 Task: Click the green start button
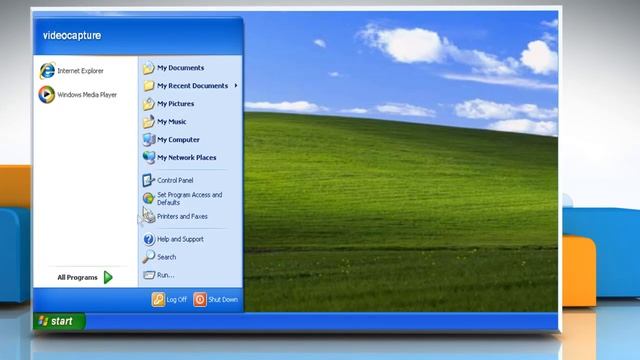[x=59, y=321]
